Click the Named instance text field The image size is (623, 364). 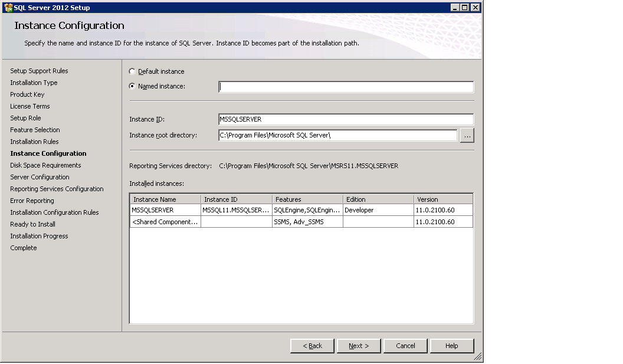point(346,86)
